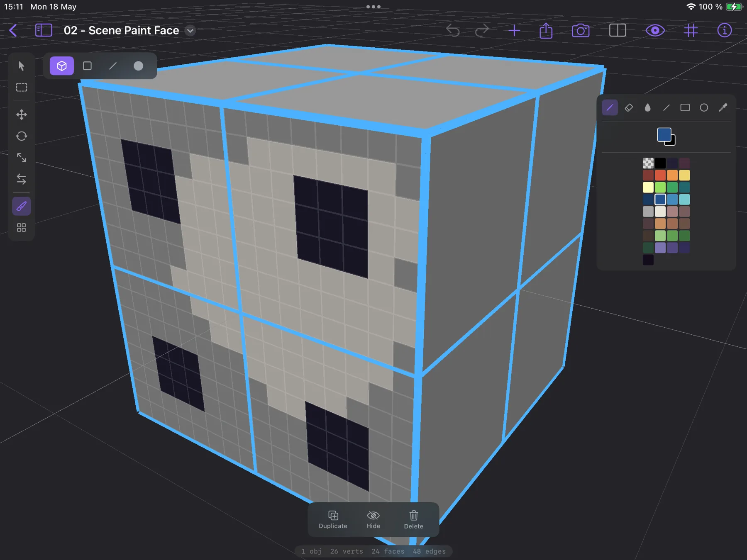747x560 pixels.
Task: Activate the Rotate tool
Action: [22, 136]
